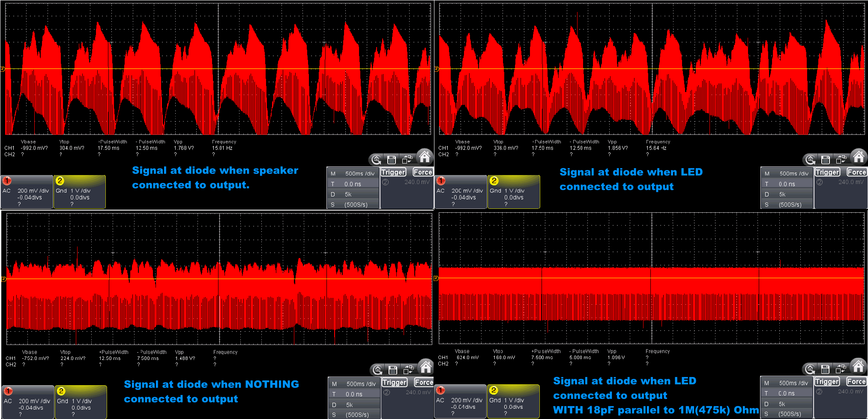Select the yellow channel 2 box in the NOTHING panel
The width and height of the screenshot is (868, 419).
coord(81,402)
